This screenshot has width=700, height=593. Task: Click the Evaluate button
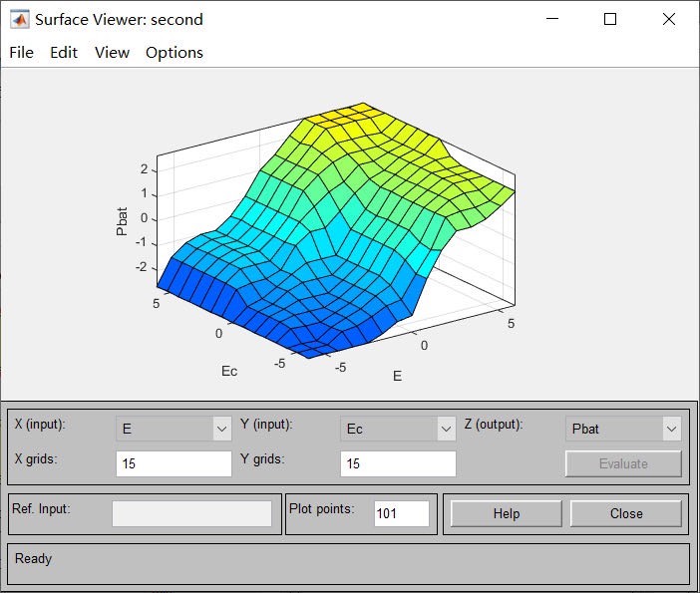[623, 463]
